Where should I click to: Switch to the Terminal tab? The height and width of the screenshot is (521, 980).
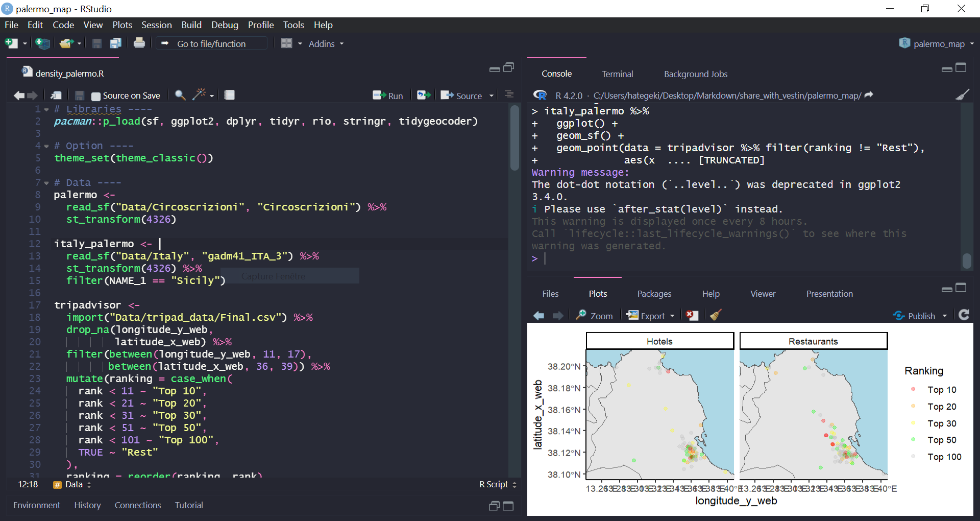pyautogui.click(x=617, y=74)
